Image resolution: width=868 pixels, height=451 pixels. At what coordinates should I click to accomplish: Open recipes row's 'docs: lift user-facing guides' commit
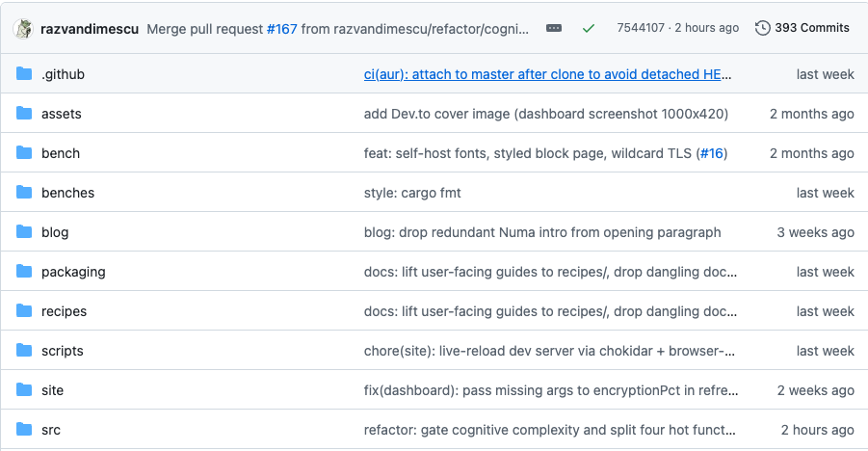[x=550, y=311]
